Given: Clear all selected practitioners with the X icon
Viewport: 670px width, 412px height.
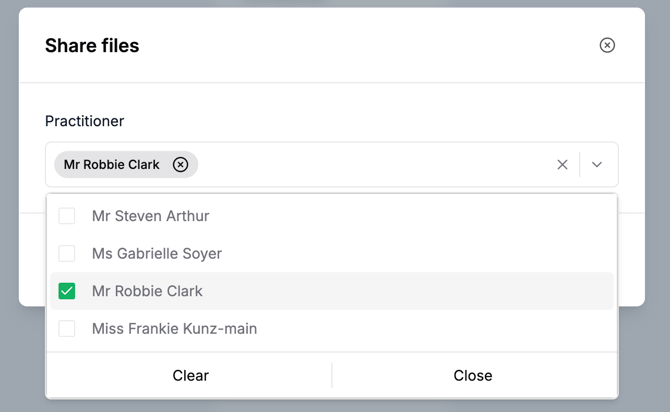Looking at the screenshot, I should [562, 165].
